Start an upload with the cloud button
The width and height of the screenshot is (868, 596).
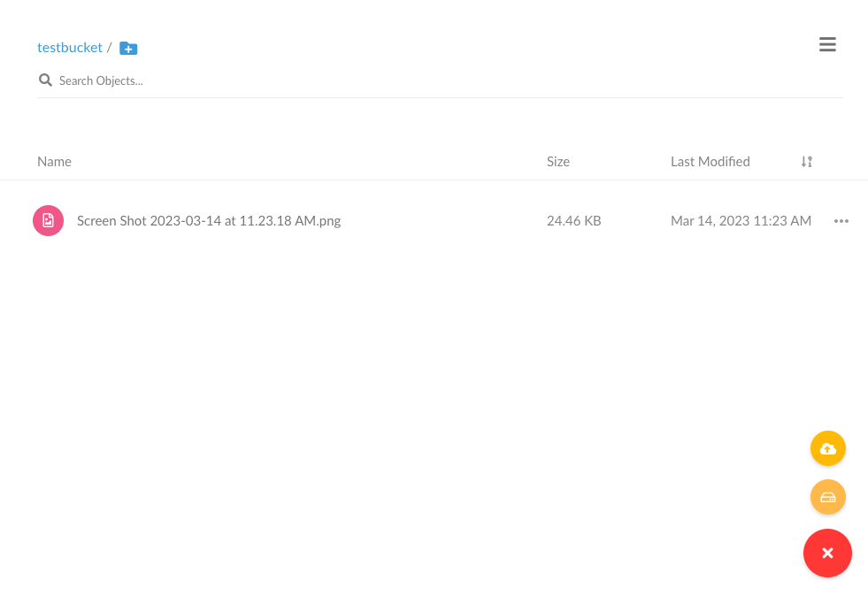coord(827,448)
